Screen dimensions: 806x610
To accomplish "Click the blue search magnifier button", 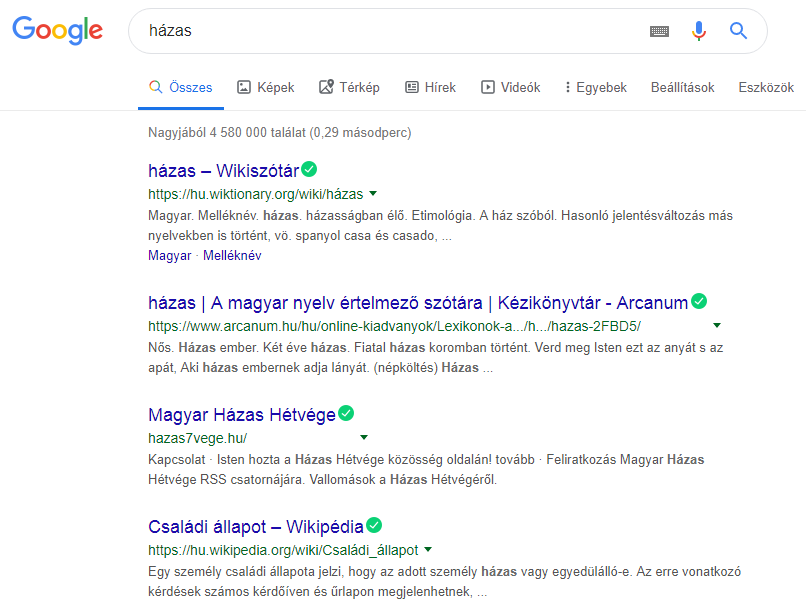I will pyautogui.click(x=738, y=31).
